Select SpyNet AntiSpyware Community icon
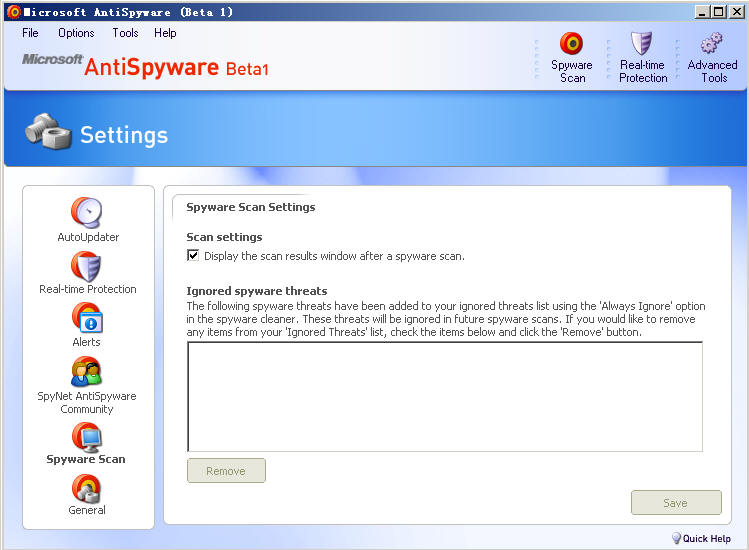The width and height of the screenshot is (749, 550). (x=86, y=372)
